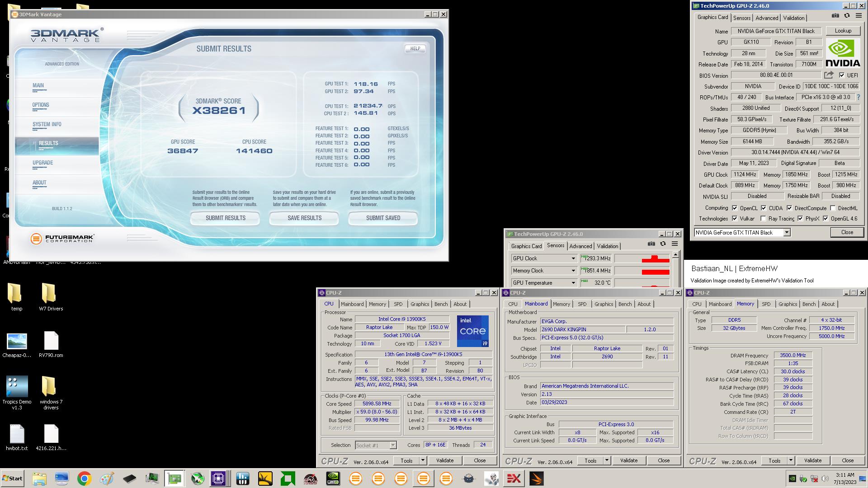Click the GPU-Z Sensors scrollbar up arrow
868x488 pixels.
click(675, 255)
